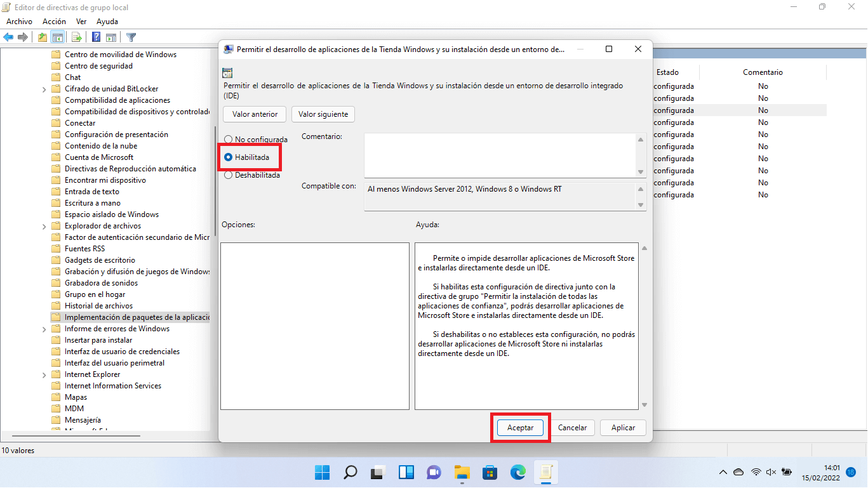The width and height of the screenshot is (868, 488).
Task: Click Comentario box scroll-up arrow
Action: (x=641, y=140)
